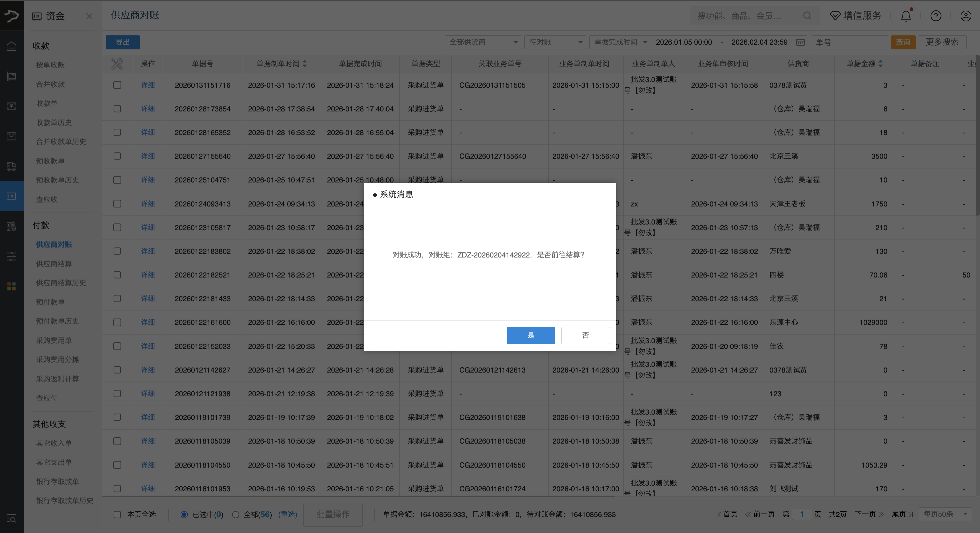Select the 全部(56) radio option
This screenshot has width=980, height=533.
235,514
